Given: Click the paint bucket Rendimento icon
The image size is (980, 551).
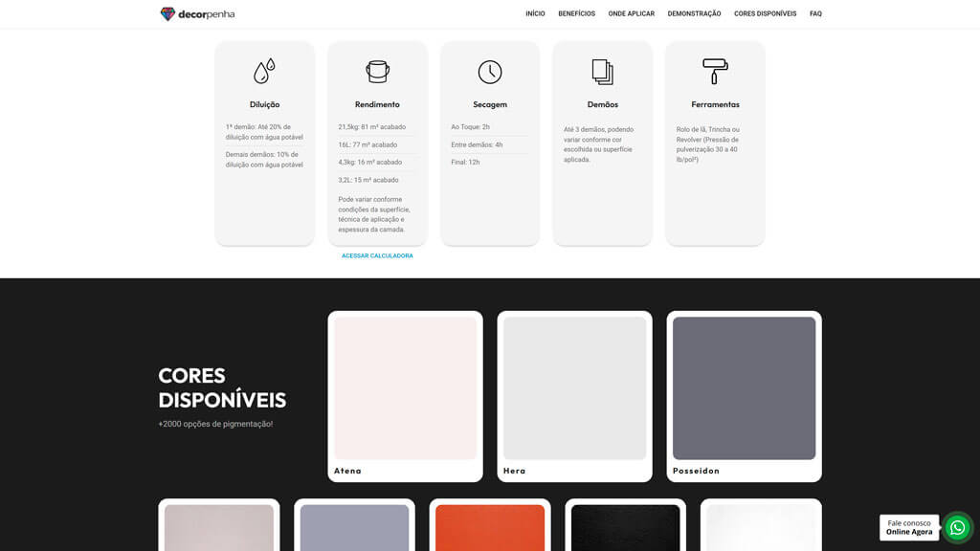Looking at the screenshot, I should (x=377, y=72).
